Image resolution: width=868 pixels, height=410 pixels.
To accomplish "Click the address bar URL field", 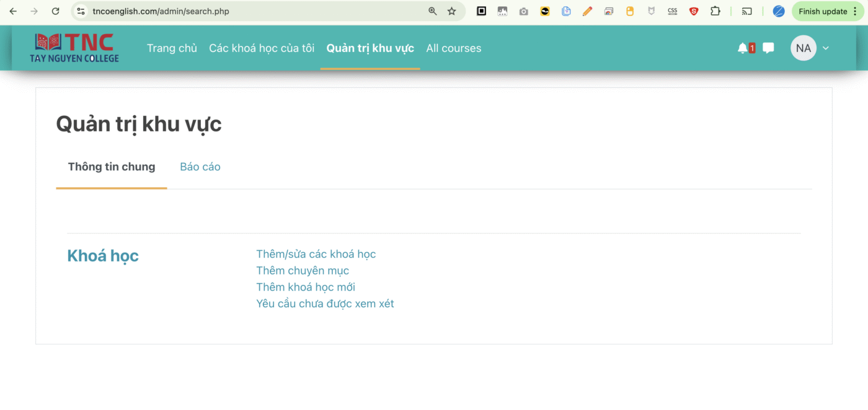I will click(248, 11).
